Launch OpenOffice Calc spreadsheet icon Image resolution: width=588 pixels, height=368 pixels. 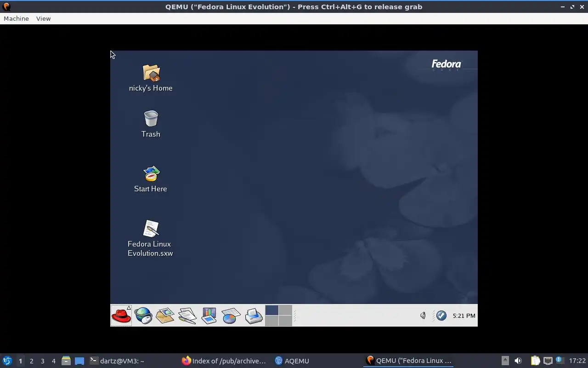click(231, 316)
